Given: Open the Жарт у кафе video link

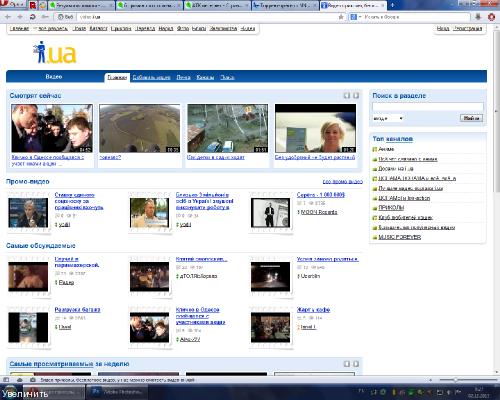Looking at the screenshot, I should 313,310.
